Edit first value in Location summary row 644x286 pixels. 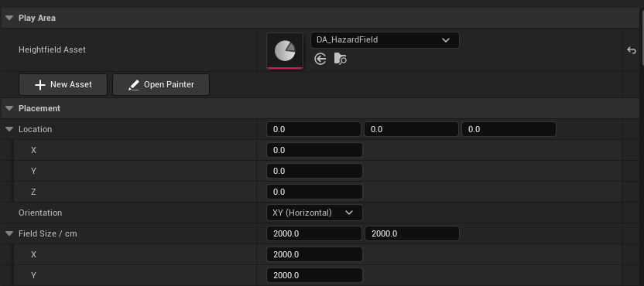coord(313,129)
